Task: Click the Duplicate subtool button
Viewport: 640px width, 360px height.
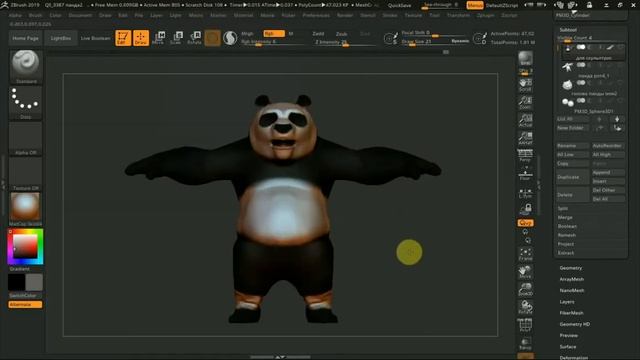Action: point(573,177)
